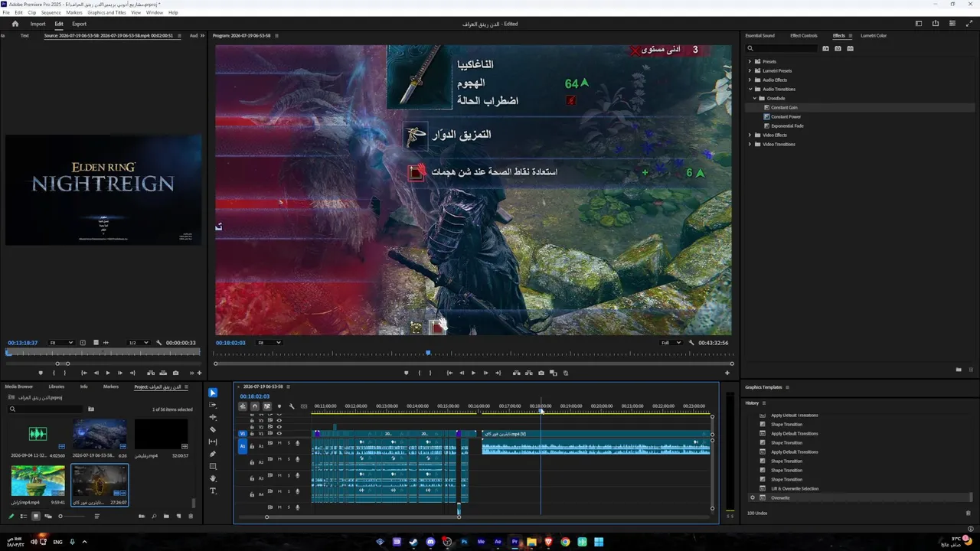
Task: Select Lift & Overwrite Selection history entry
Action: point(795,488)
